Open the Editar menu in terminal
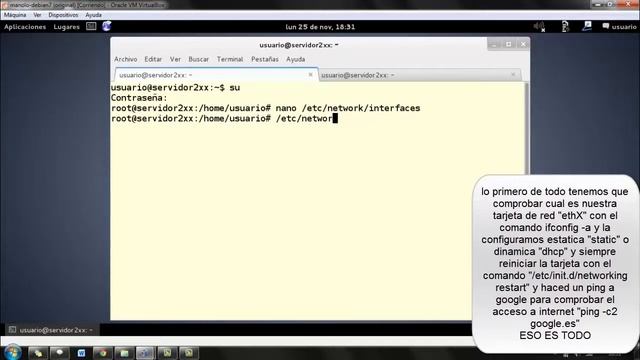640x360 pixels. (153, 59)
